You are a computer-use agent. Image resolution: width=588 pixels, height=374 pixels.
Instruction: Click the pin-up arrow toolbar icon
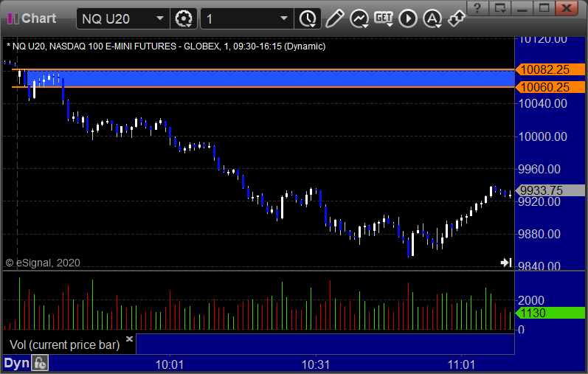point(457,18)
